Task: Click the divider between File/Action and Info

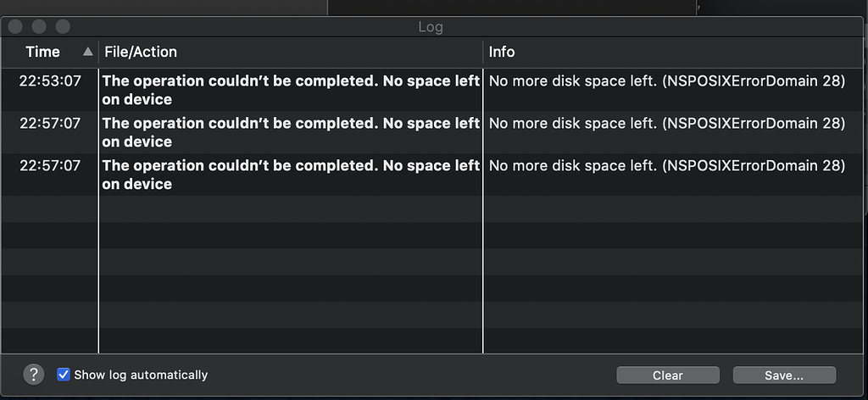Action: [483, 52]
